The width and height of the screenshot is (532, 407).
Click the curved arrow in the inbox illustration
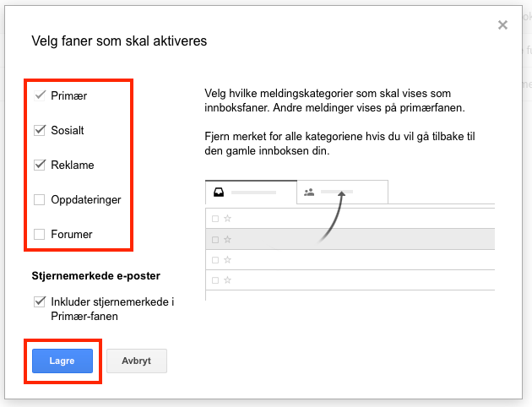334,216
